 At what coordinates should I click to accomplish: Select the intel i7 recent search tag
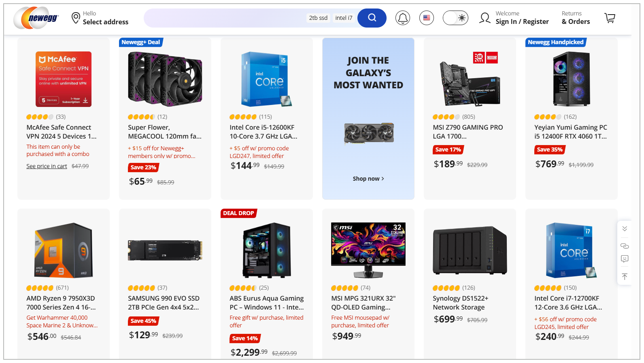coord(344,17)
